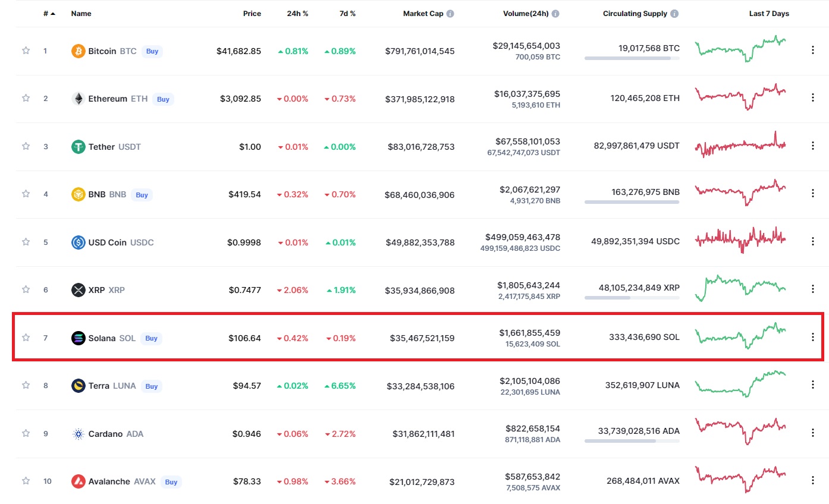This screenshot has width=829, height=504.
Task: Open Cardano row three-dot menu
Action: click(813, 433)
